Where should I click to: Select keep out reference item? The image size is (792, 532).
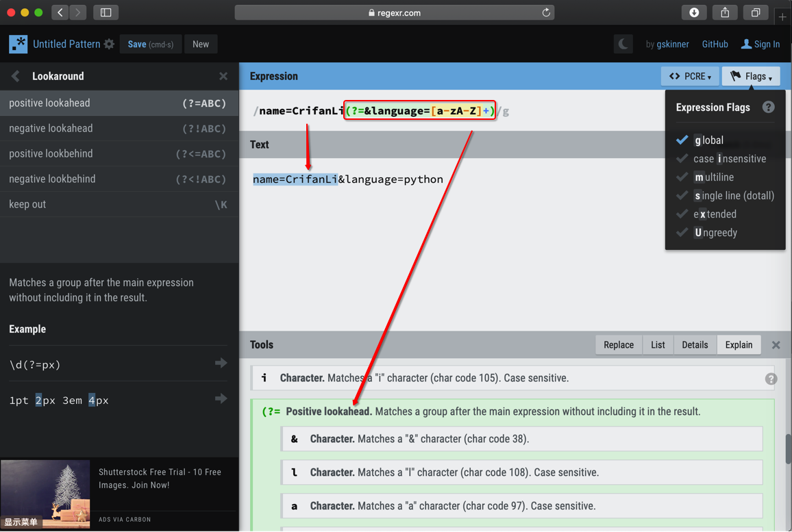pyautogui.click(x=119, y=205)
